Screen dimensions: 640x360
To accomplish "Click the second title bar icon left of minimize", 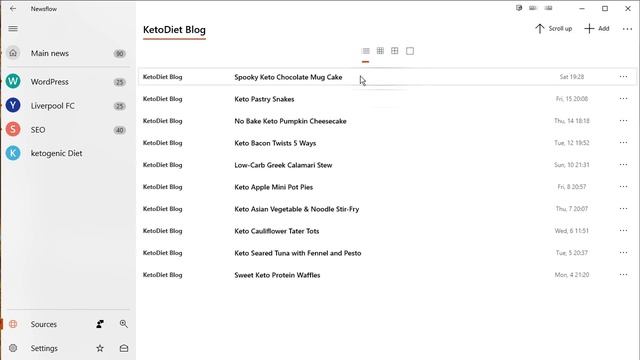I will point(533,8).
